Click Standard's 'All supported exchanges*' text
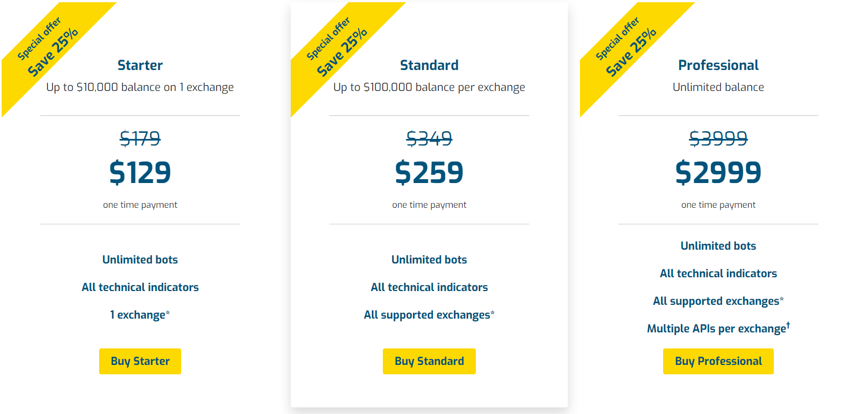 coord(429,315)
